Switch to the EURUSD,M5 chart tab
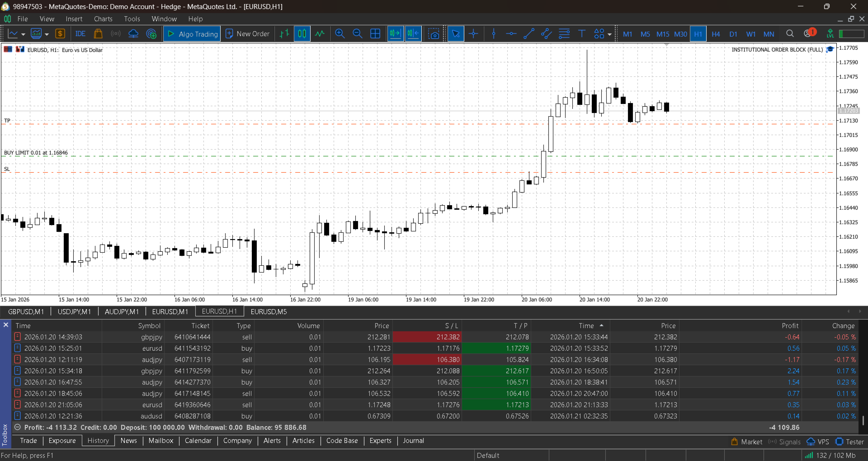 coord(269,311)
